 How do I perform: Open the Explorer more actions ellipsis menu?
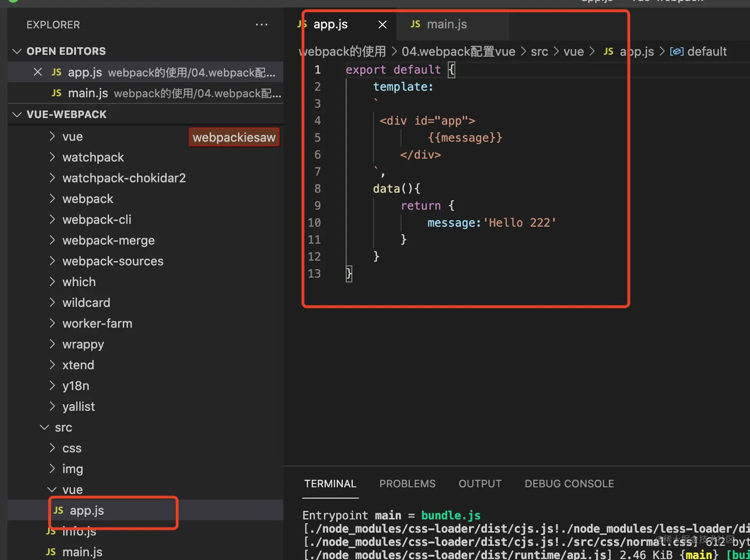(261, 25)
